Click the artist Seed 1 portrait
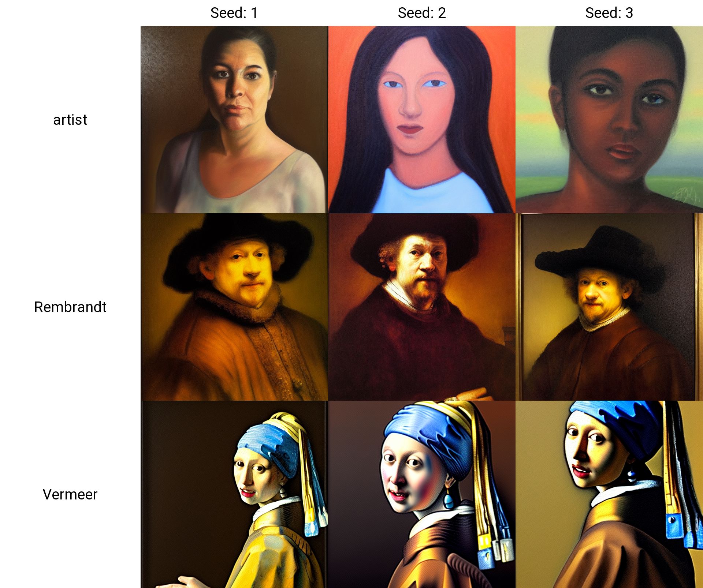703x588 pixels. pos(234,120)
